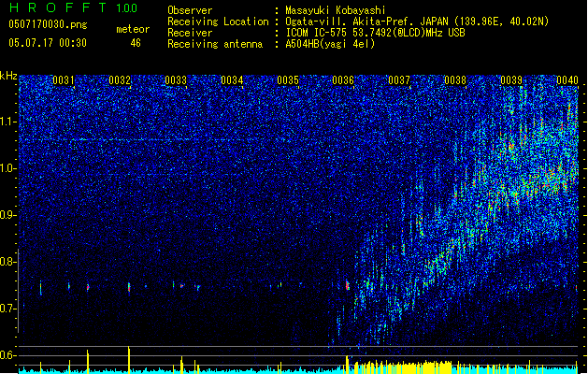588x374 pixels.
Task: Click the 0040 time marker
Action: click(567, 80)
